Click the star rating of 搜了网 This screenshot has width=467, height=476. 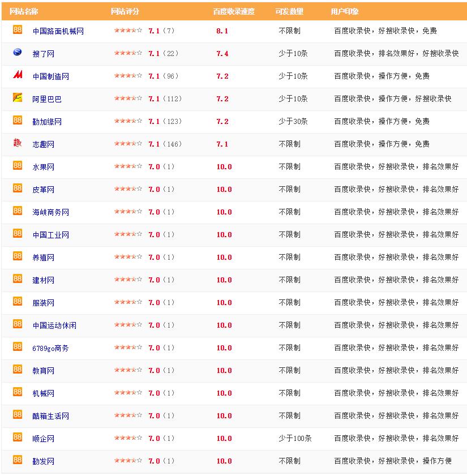[x=128, y=53]
